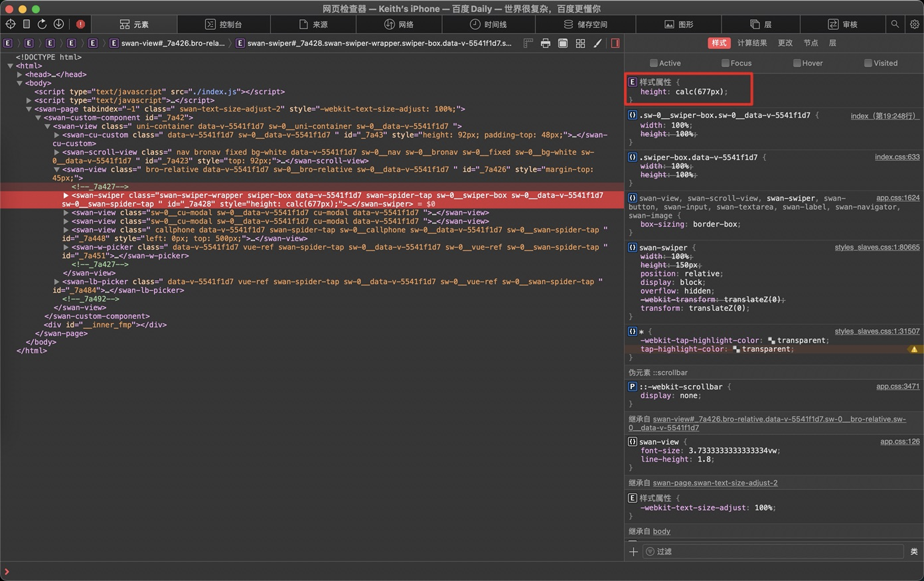Open the 时间线 Timelines tab
Screen dimensions: 924x581
point(489,24)
